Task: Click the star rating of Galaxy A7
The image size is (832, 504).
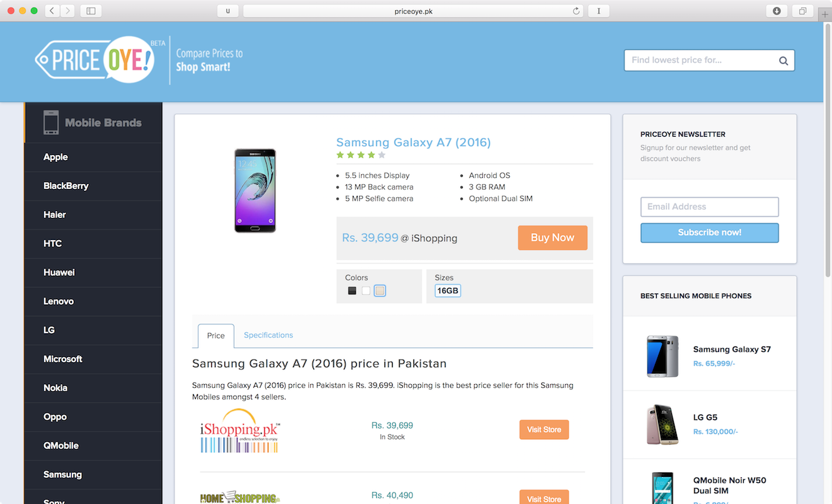Action: click(x=361, y=155)
